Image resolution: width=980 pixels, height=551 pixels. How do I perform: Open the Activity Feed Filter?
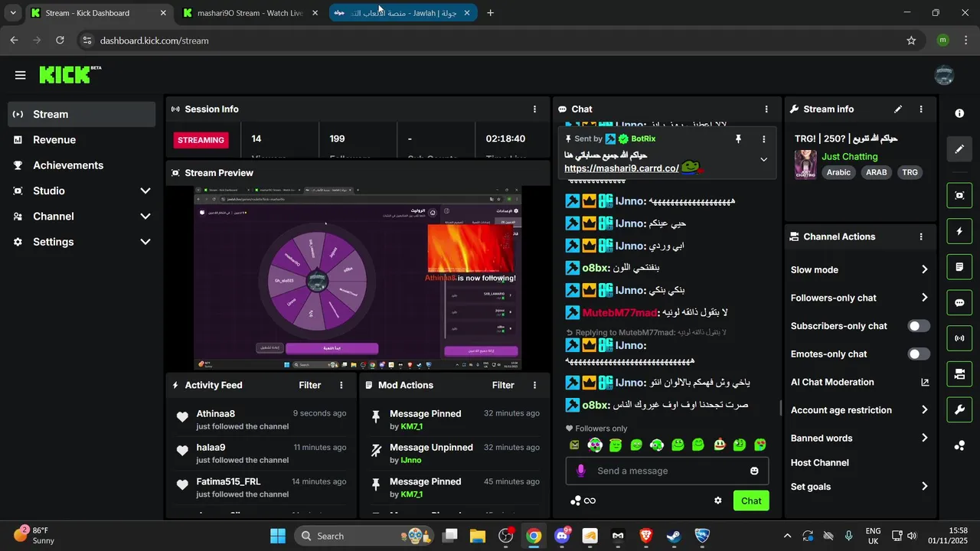310,385
